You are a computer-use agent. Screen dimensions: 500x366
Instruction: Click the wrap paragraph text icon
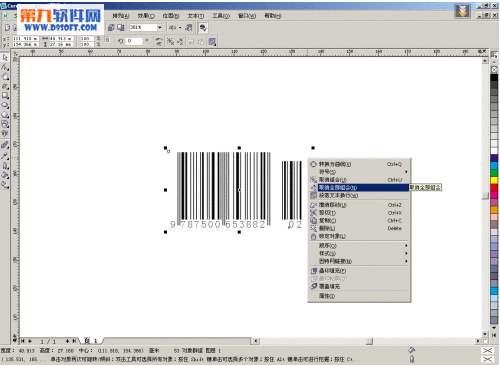(x=212, y=41)
